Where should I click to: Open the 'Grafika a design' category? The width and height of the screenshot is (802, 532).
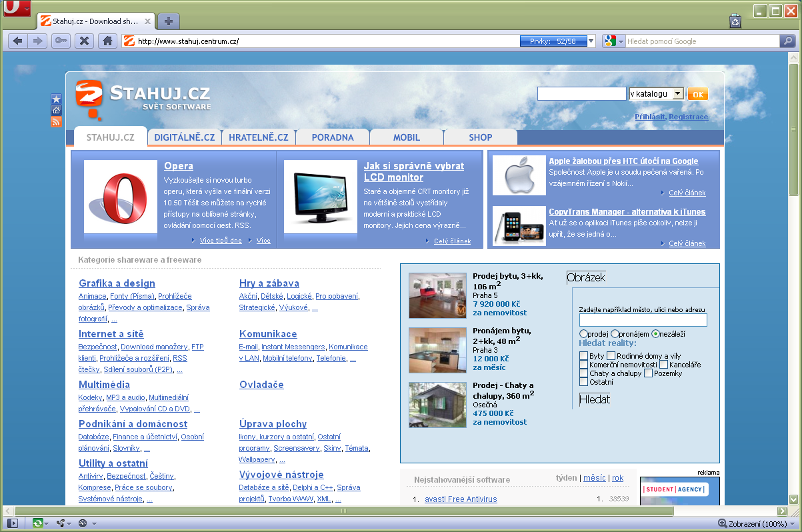(117, 283)
